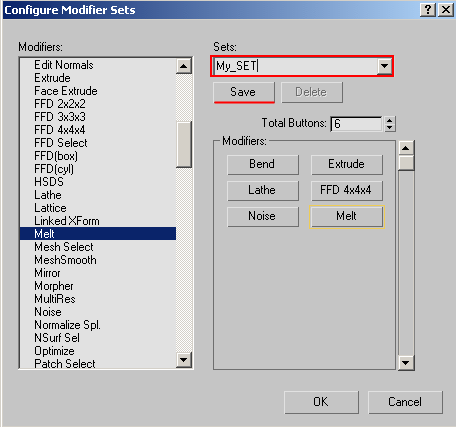The image size is (456, 427).
Task: Click OK to confirm modifier sets
Action: point(321,402)
